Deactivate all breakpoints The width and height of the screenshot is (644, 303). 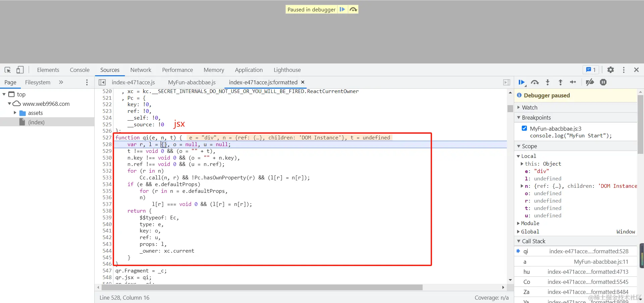pyautogui.click(x=590, y=82)
